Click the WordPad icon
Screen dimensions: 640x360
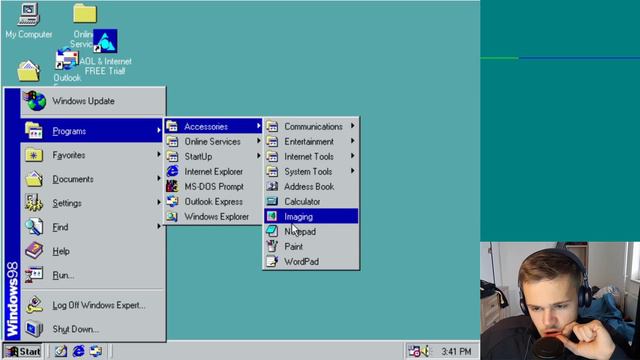tap(272, 261)
